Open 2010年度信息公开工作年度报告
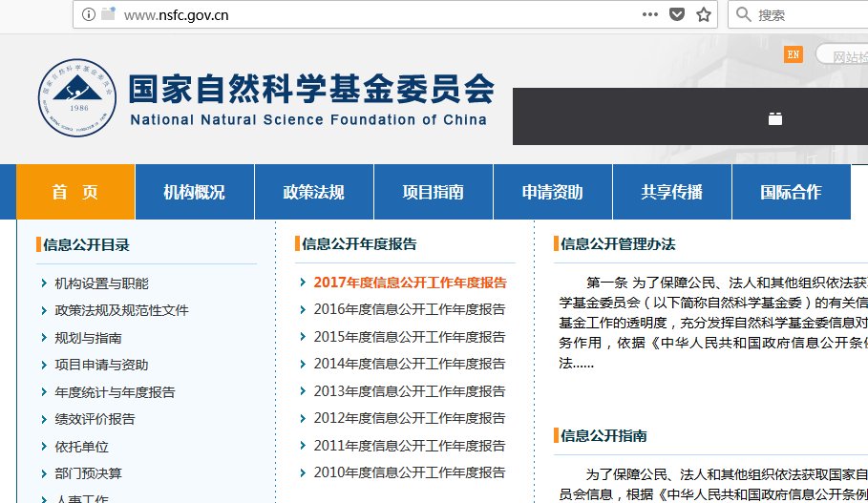This screenshot has height=503, width=868. tap(410, 472)
